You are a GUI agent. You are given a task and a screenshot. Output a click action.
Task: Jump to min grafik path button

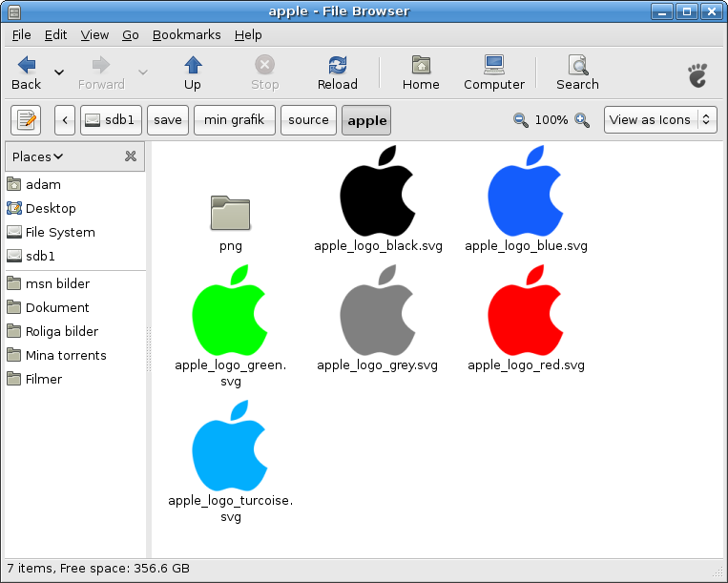tap(235, 120)
